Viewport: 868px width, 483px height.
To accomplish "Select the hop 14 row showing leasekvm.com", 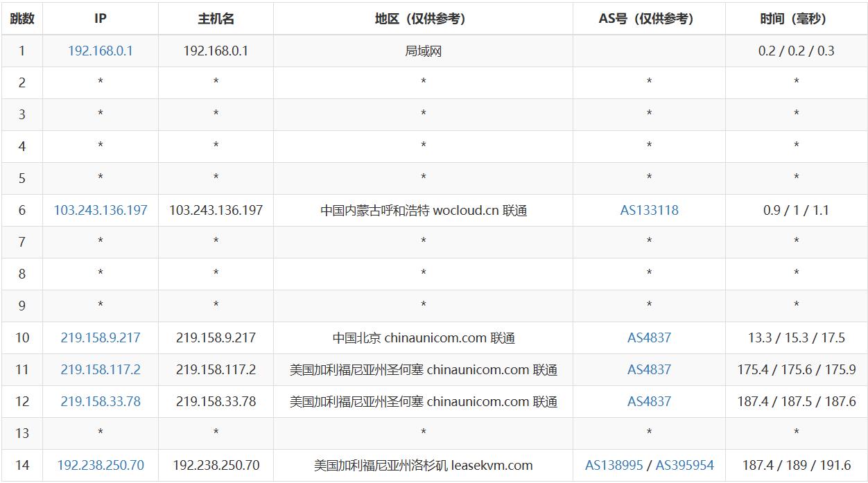I will click(x=419, y=466).
